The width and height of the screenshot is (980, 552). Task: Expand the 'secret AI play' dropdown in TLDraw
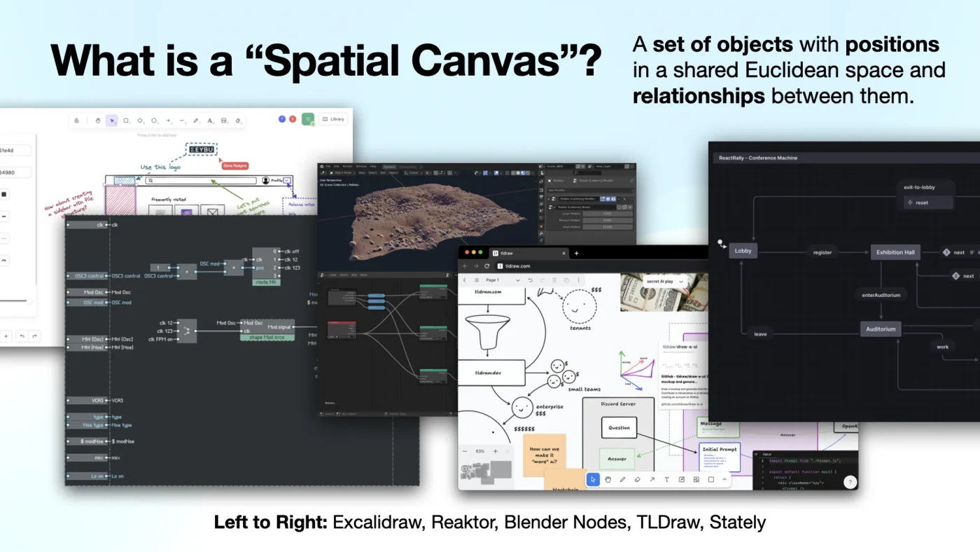[664, 281]
